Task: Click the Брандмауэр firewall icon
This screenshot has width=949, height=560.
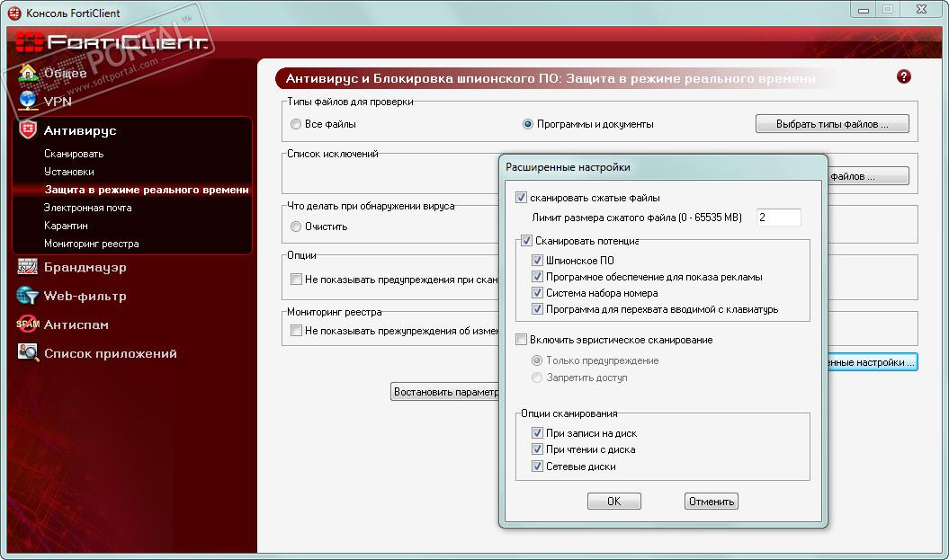Action: pos(28,267)
